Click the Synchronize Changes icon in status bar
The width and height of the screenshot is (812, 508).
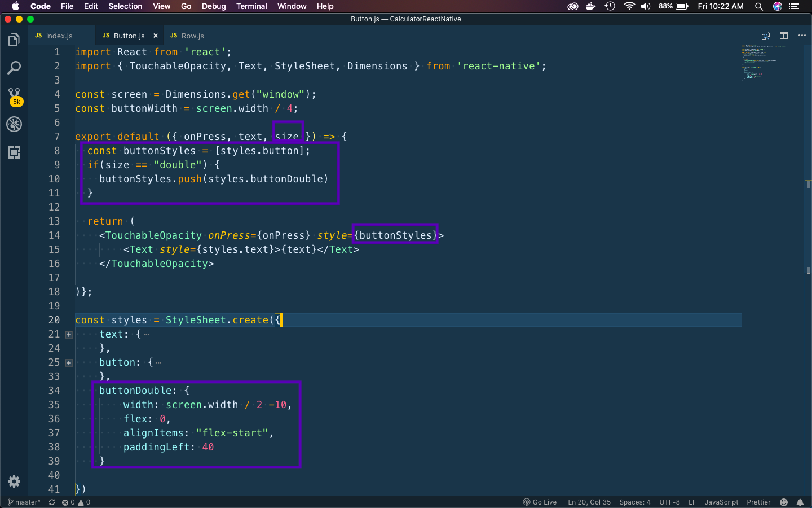tap(52, 502)
